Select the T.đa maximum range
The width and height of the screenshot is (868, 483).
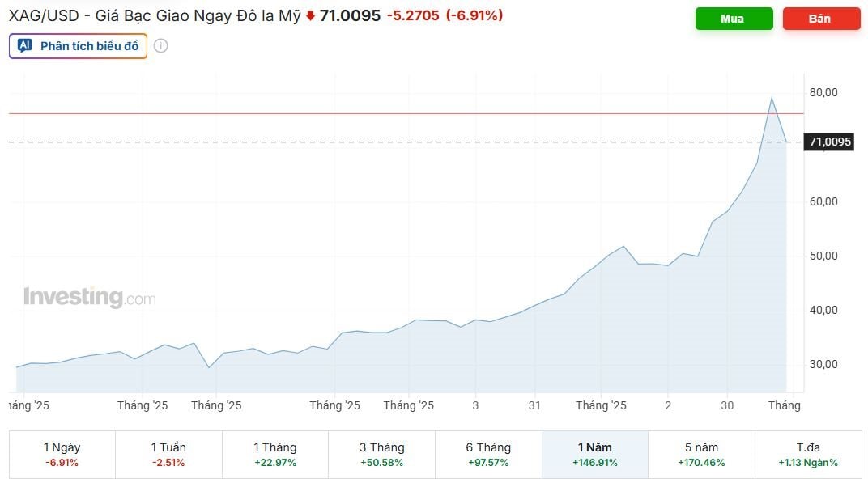click(x=808, y=455)
